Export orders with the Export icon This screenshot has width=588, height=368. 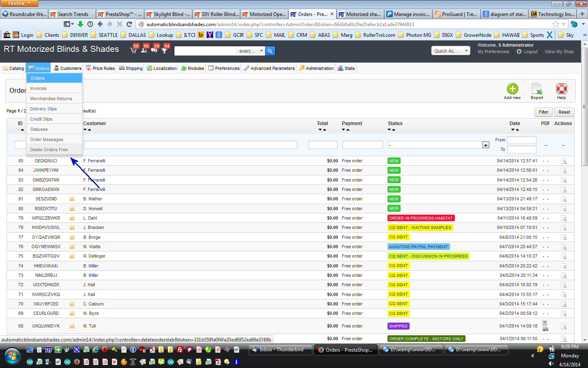537,89
